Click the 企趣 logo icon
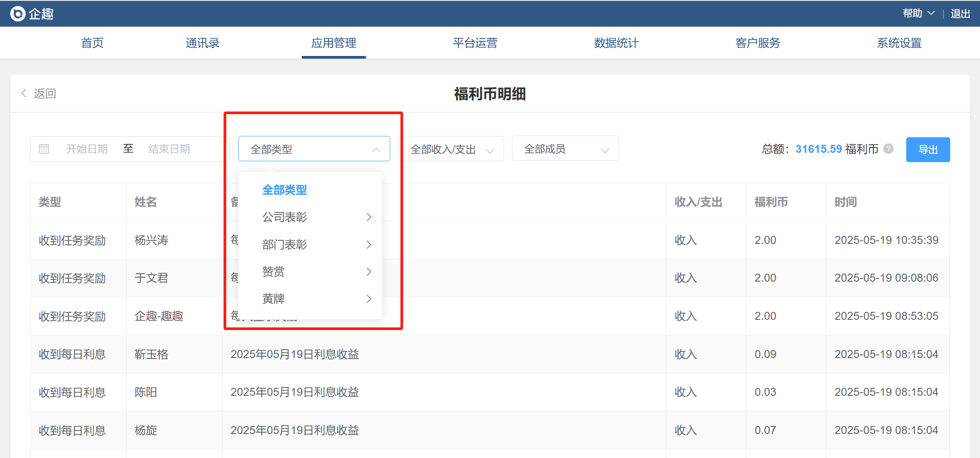980x458 pixels. pos(18,14)
